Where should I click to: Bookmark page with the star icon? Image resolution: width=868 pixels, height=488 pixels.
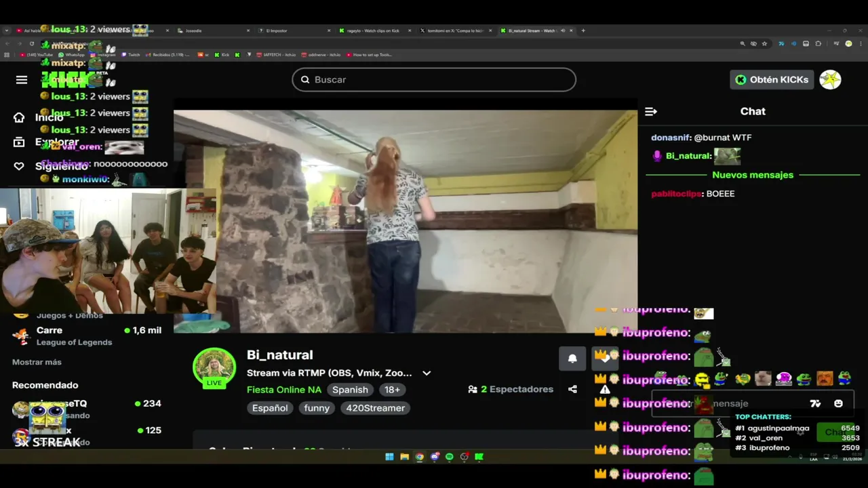point(764,43)
